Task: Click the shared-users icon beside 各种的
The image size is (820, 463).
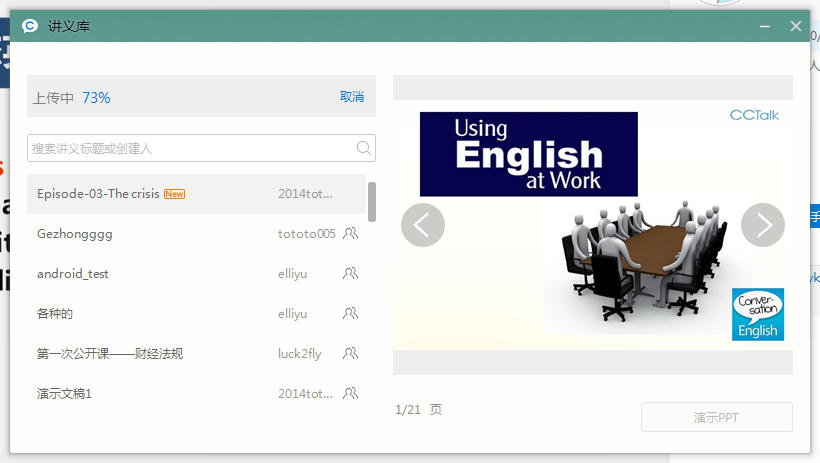Action: coord(350,313)
